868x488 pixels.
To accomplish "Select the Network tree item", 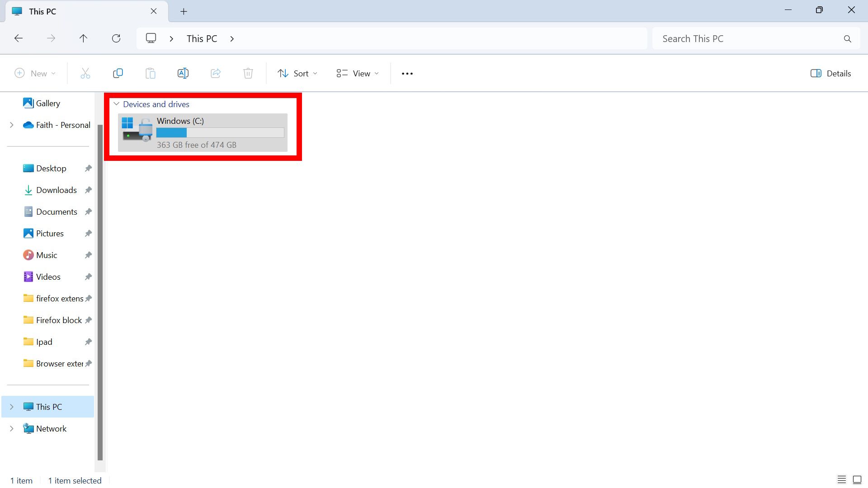I will (x=51, y=428).
